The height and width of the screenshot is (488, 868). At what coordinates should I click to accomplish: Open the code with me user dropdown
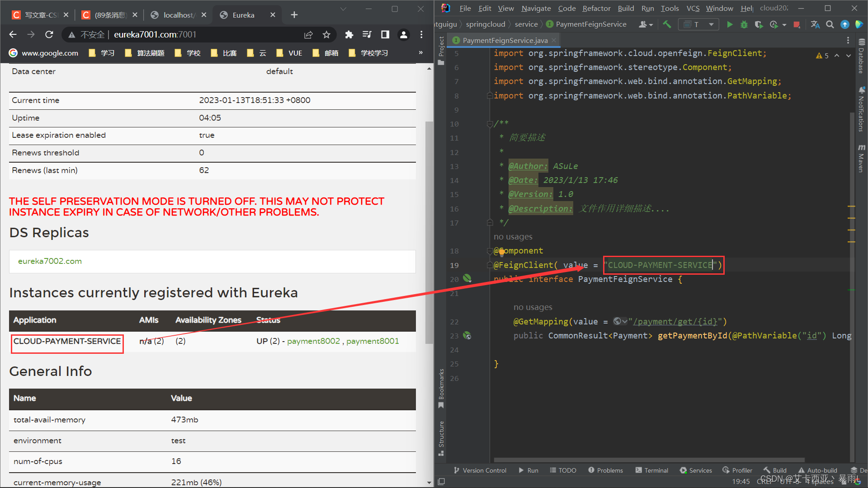646,24
